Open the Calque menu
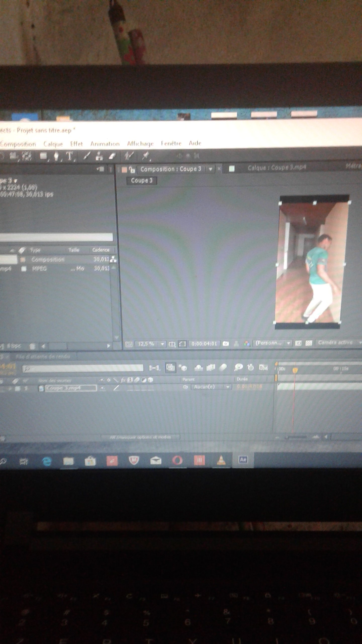This screenshot has width=362, height=644. 53,144
